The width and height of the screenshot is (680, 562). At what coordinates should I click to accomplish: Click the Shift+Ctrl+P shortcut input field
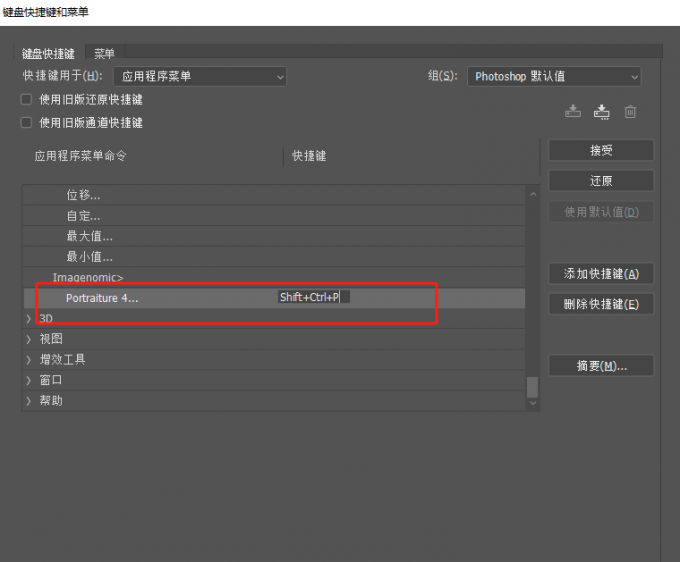pos(314,297)
